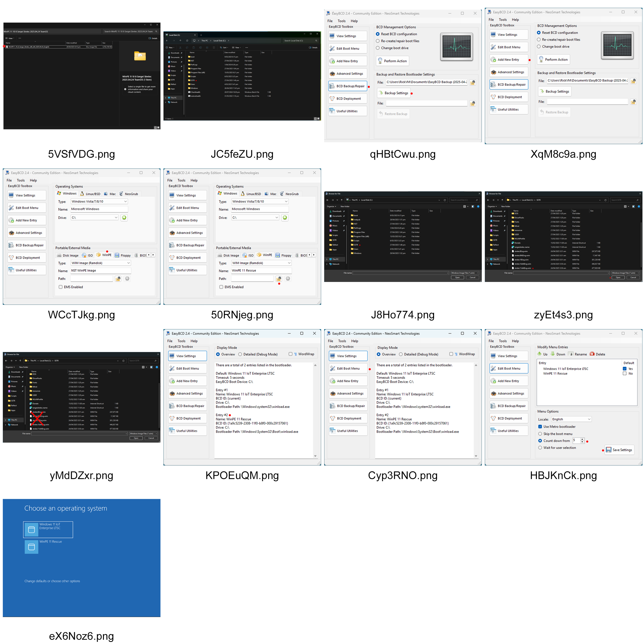Select Overview radio in Cyp3RNO.png
The image size is (644, 644).
pos(378,354)
